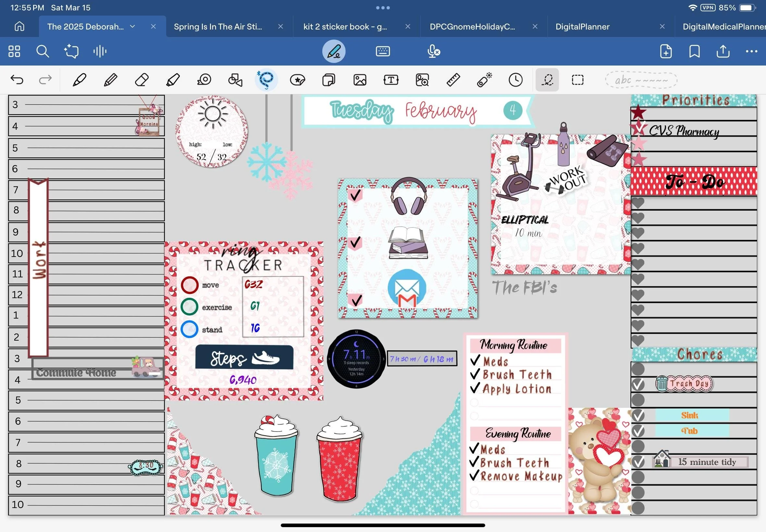The image size is (766, 532).
Task: Choose the Highlighter tool
Action: point(173,80)
